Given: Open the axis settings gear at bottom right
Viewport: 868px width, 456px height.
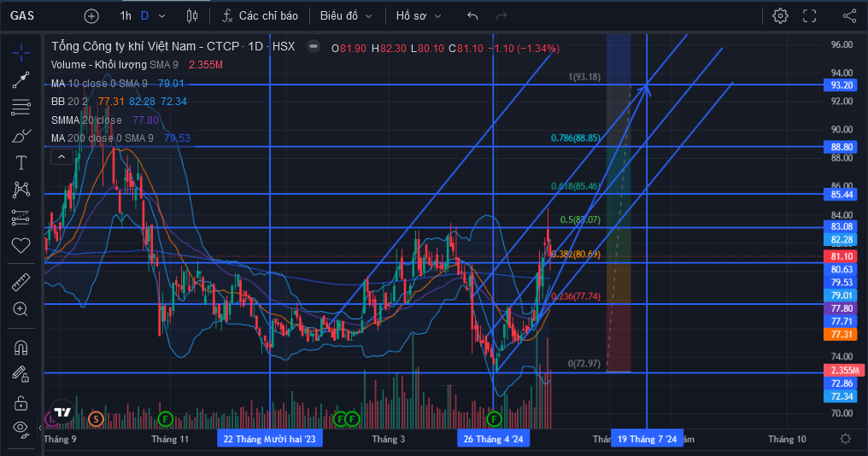Looking at the screenshot, I should (845, 439).
